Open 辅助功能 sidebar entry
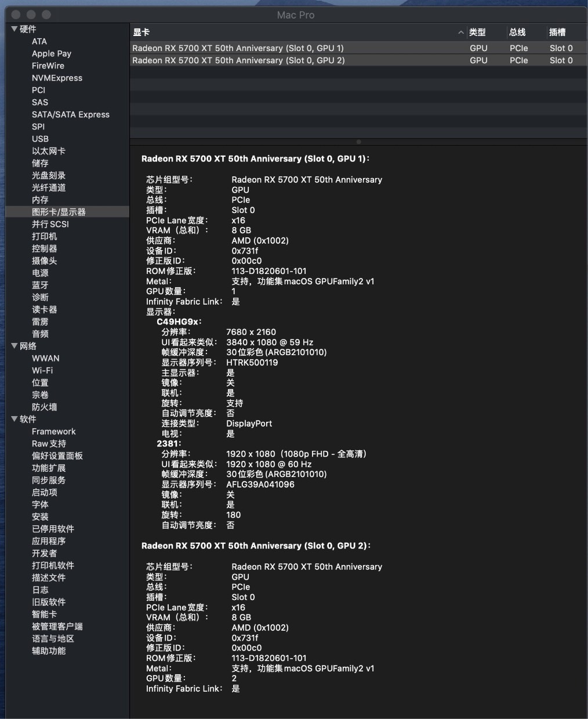The image size is (588, 719). 49,651
